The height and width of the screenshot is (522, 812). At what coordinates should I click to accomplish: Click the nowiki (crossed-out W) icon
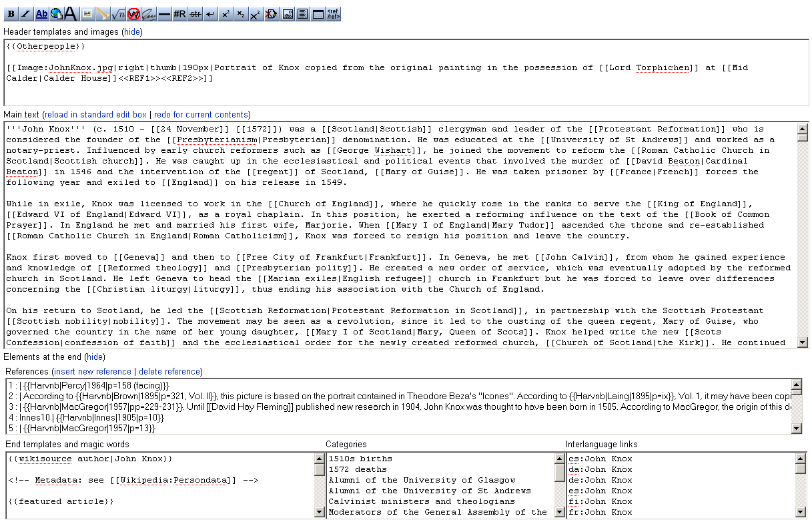[133, 14]
